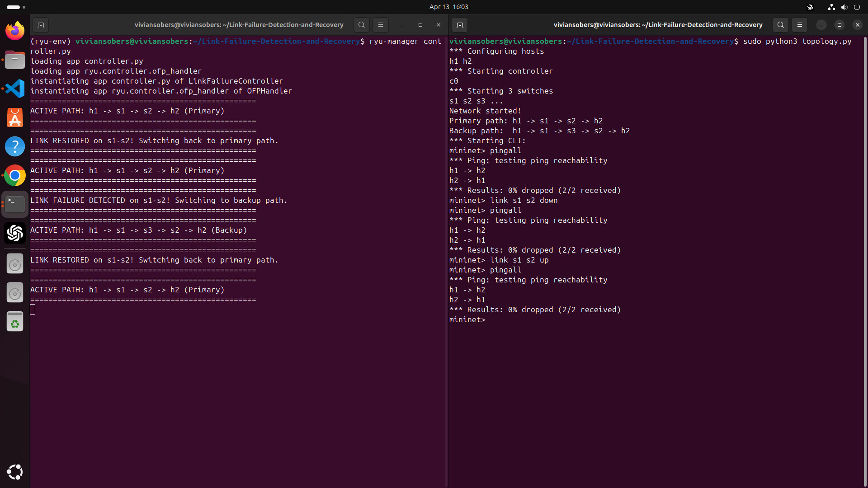Screen dimensions: 868x488
Task: Open Files manager in dock
Action: (x=15, y=60)
